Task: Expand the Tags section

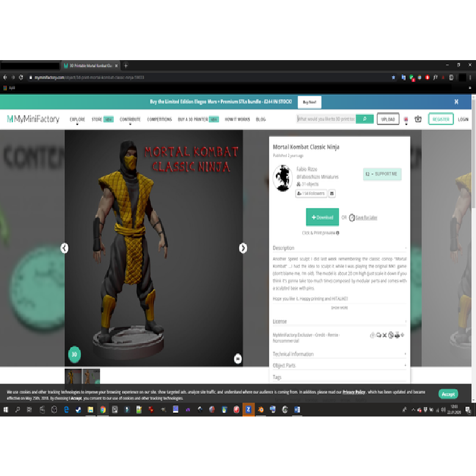Action: (x=339, y=377)
